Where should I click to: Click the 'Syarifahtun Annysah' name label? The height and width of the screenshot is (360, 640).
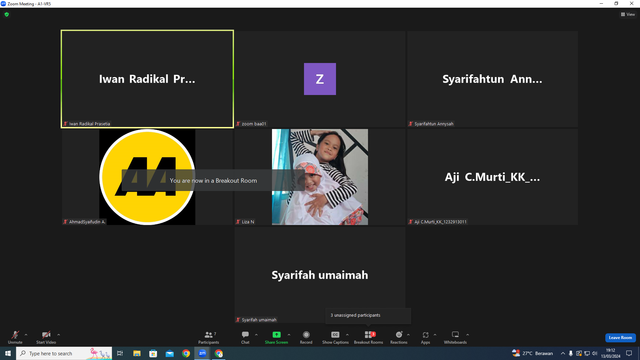coord(434,124)
